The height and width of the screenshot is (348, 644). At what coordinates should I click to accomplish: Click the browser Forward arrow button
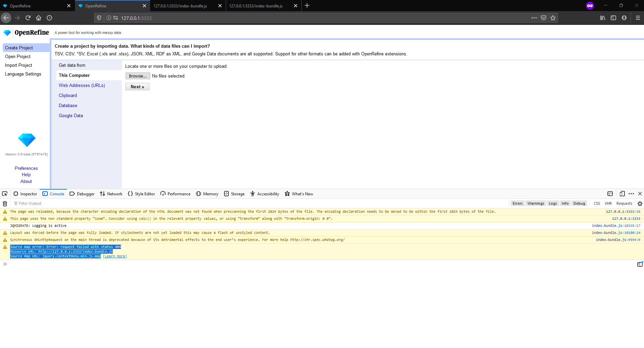point(17,18)
